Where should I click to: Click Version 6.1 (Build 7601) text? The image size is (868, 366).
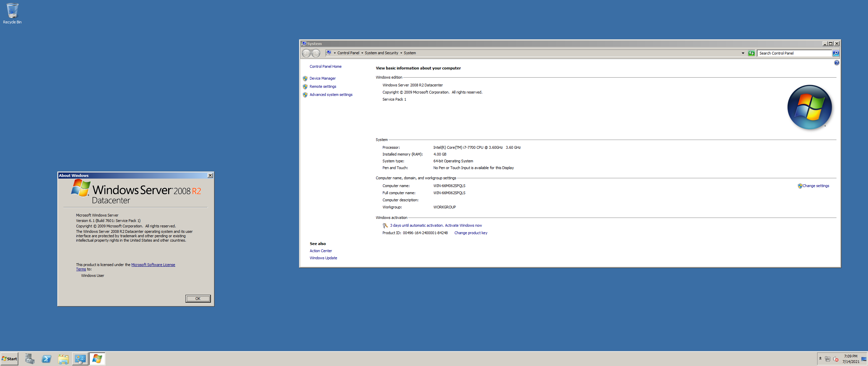pyautogui.click(x=108, y=221)
